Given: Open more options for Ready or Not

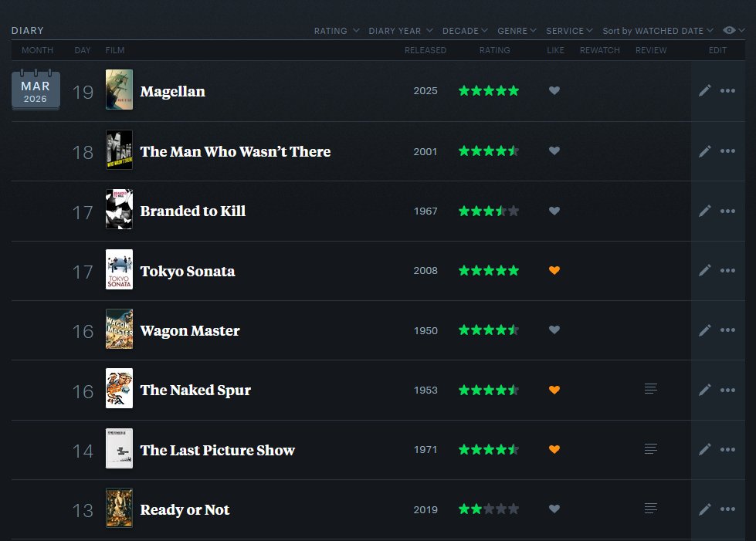Looking at the screenshot, I should point(727,509).
